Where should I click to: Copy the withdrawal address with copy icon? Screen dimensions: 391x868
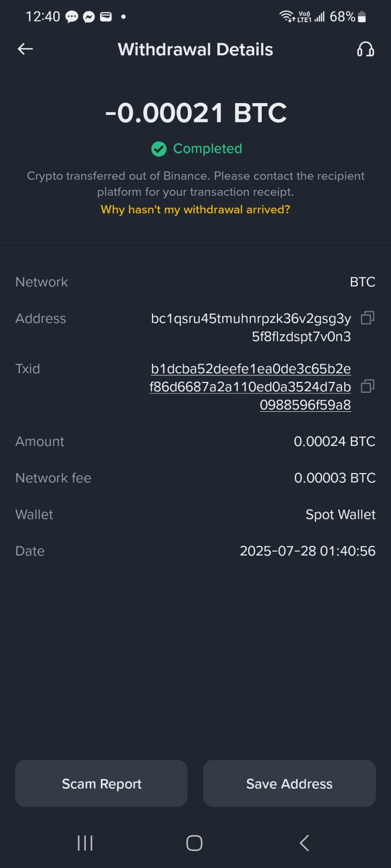click(x=368, y=318)
